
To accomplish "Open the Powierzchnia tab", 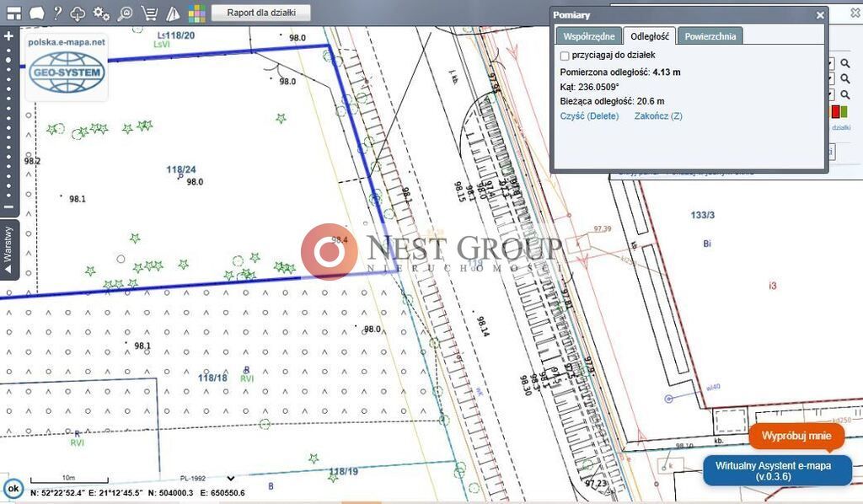I will tap(710, 36).
